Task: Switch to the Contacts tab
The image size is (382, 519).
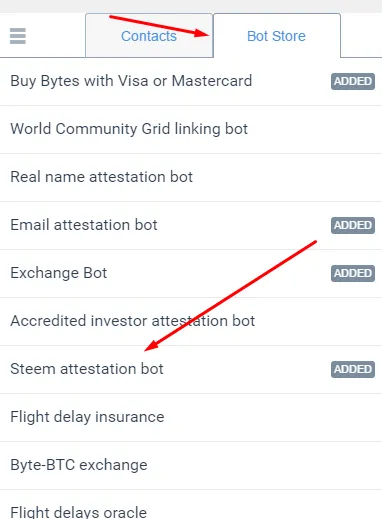Action: [x=149, y=36]
